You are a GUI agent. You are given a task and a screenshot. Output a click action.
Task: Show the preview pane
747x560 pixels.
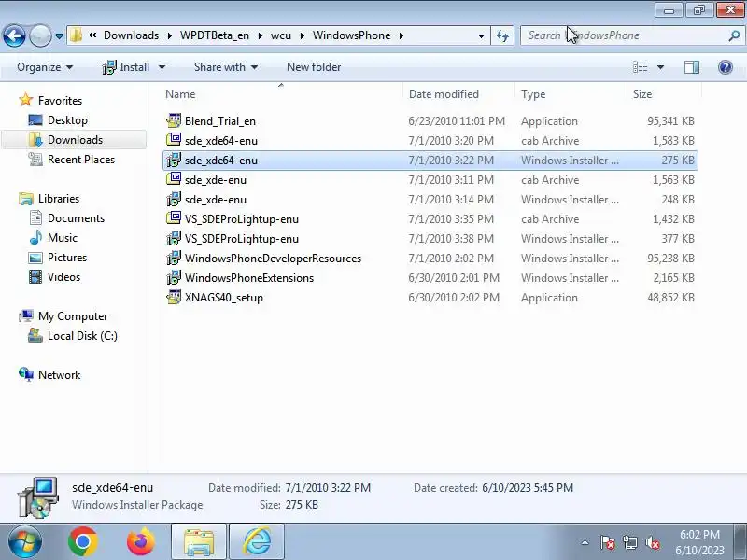(691, 67)
